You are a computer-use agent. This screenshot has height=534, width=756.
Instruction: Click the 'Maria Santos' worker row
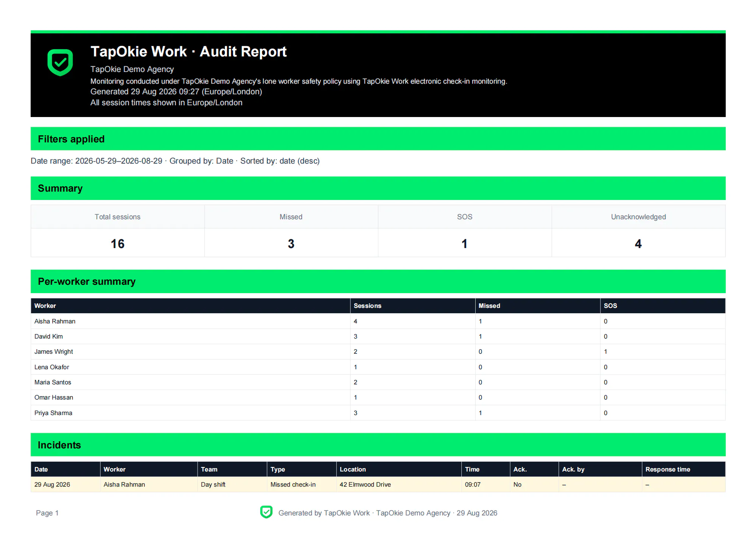coord(378,382)
